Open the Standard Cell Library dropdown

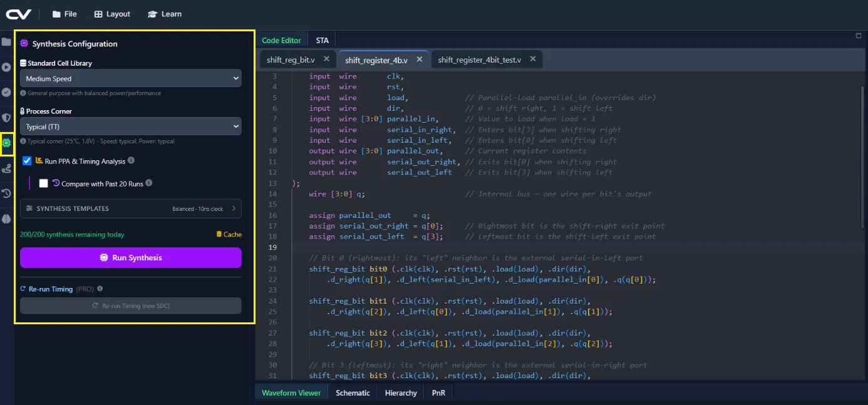(131, 78)
